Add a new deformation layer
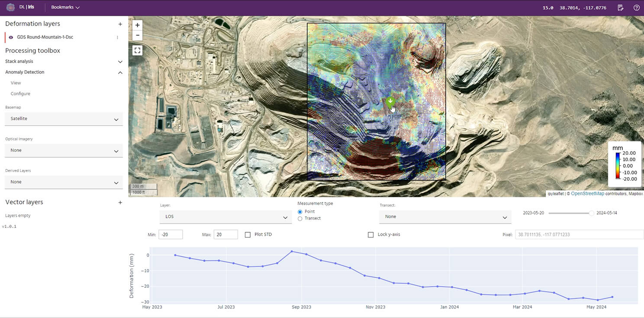This screenshot has height=318, width=644. 120,24
